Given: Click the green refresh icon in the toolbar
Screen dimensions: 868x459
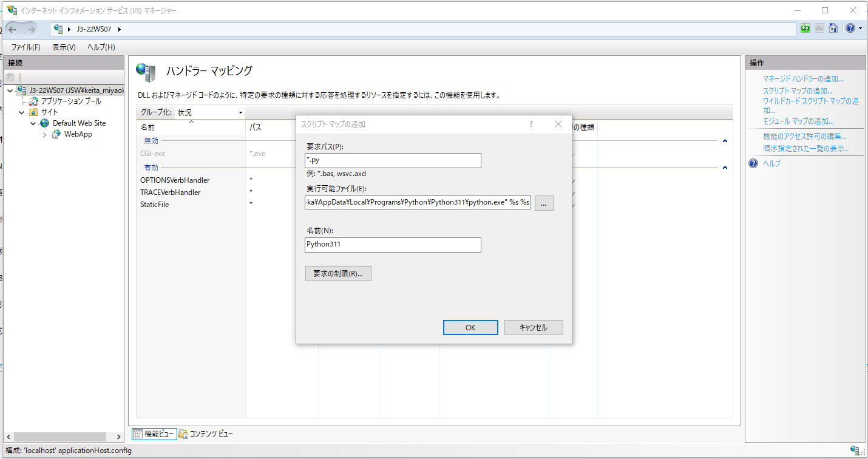Looking at the screenshot, I should pyautogui.click(x=805, y=28).
